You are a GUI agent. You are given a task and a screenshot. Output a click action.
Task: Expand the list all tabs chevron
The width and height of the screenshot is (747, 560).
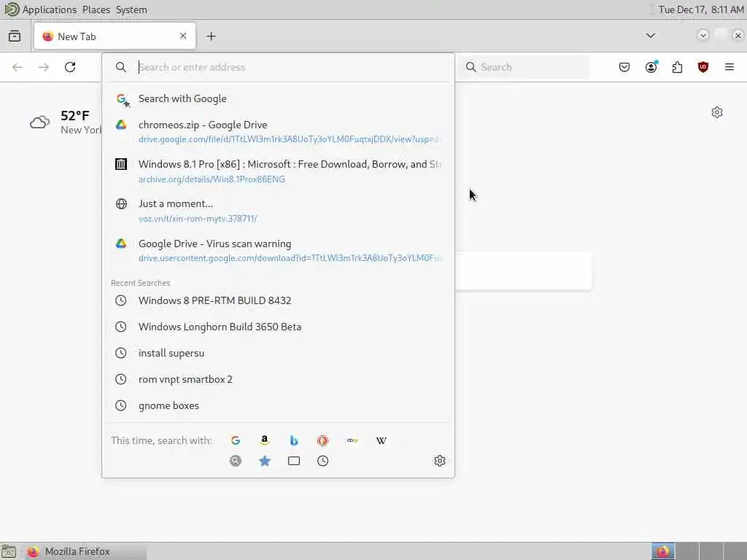pos(650,36)
